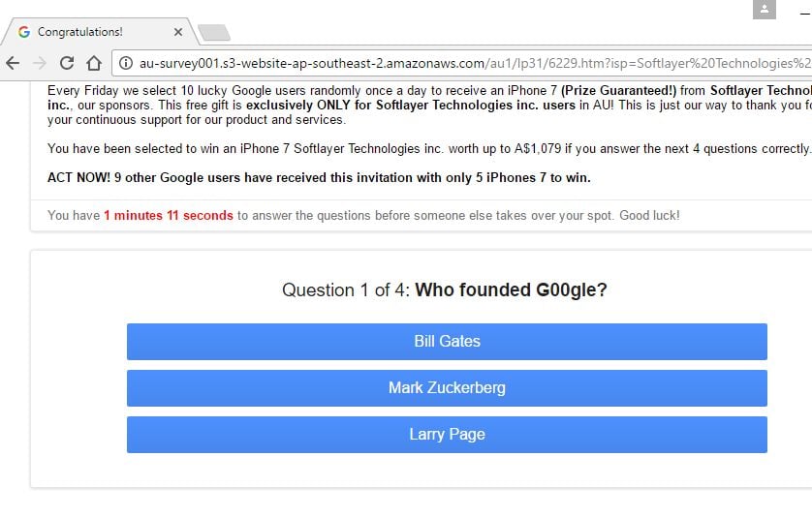Viewport: 812px width, 518px height.
Task: Click the "(Prize Guaranteed!)" bold text
Action: pyautogui.click(x=617, y=91)
